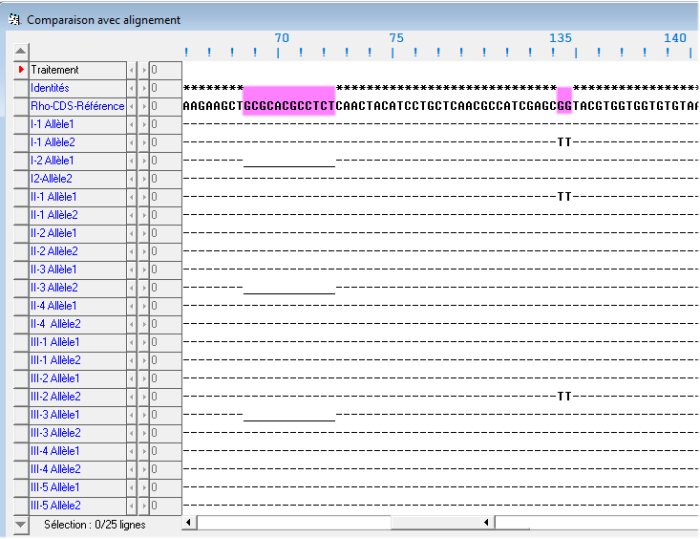
Task: Click the red arrow marker beside Traitement
Action: (22, 70)
